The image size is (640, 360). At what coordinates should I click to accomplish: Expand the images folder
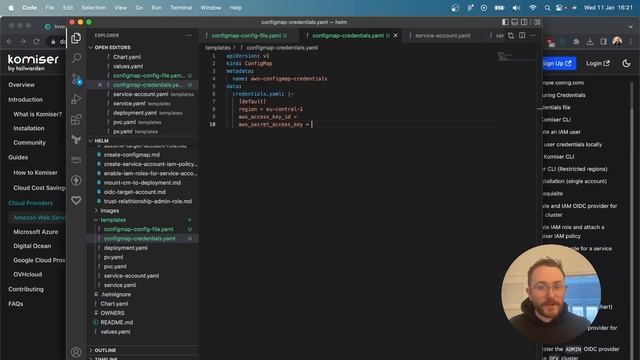point(109,211)
